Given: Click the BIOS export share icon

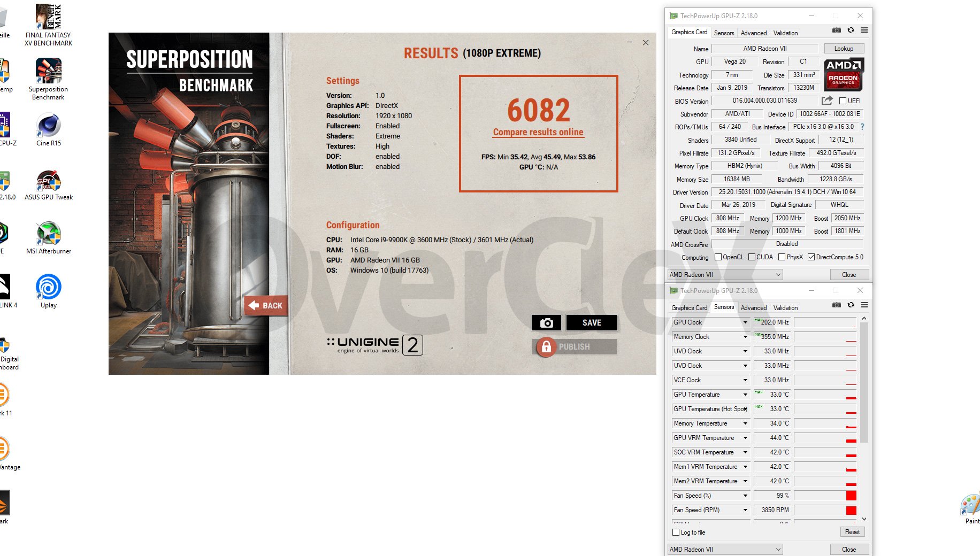Looking at the screenshot, I should pyautogui.click(x=827, y=101).
